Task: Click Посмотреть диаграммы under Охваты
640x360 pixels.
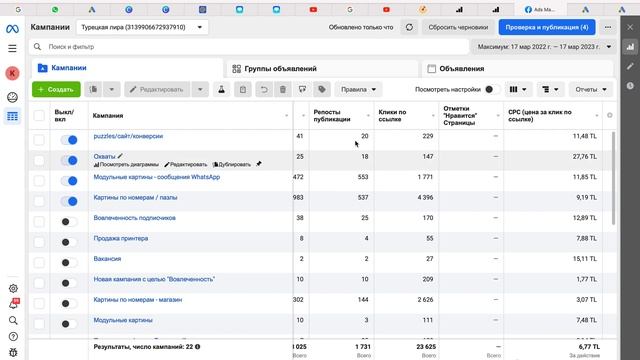Action: [x=126, y=164]
